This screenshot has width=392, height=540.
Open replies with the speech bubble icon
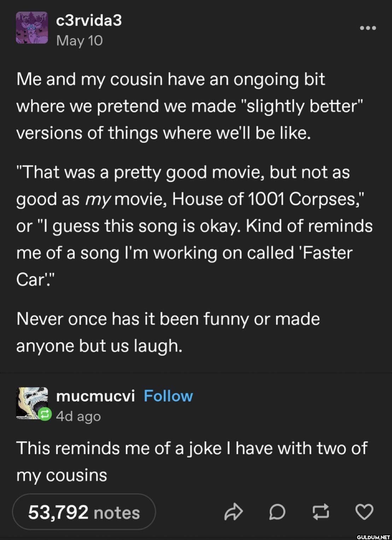277,512
